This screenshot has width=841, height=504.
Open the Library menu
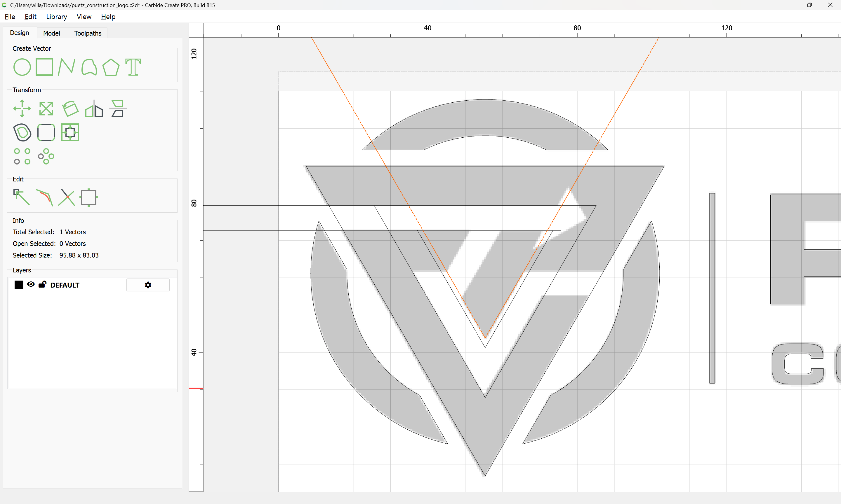(x=56, y=17)
